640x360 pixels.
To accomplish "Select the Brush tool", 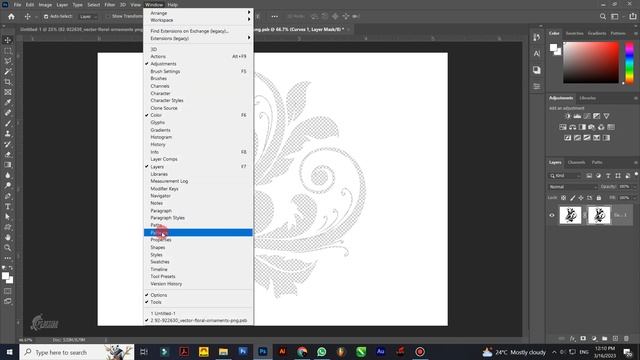I will click(x=8, y=123).
